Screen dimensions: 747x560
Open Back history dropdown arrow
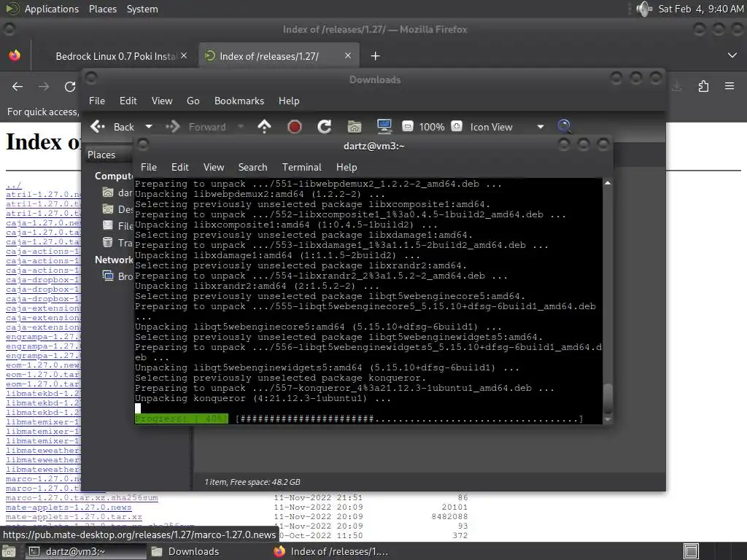coord(149,127)
